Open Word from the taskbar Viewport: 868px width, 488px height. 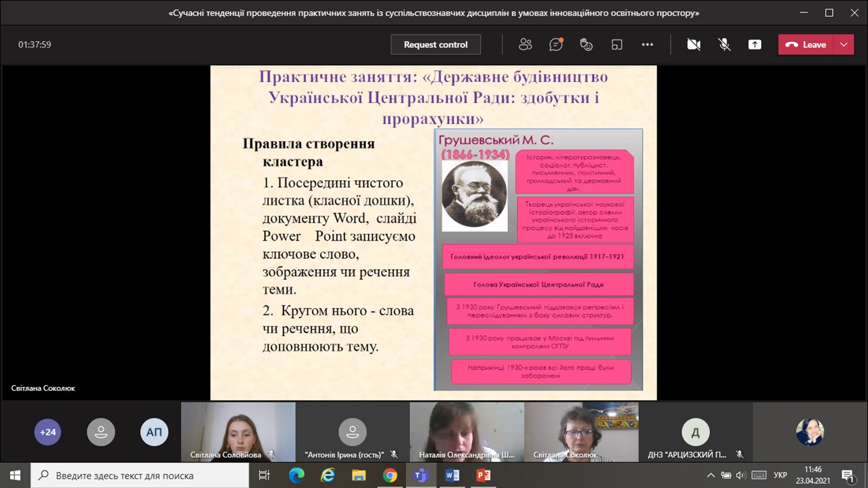coord(452,475)
